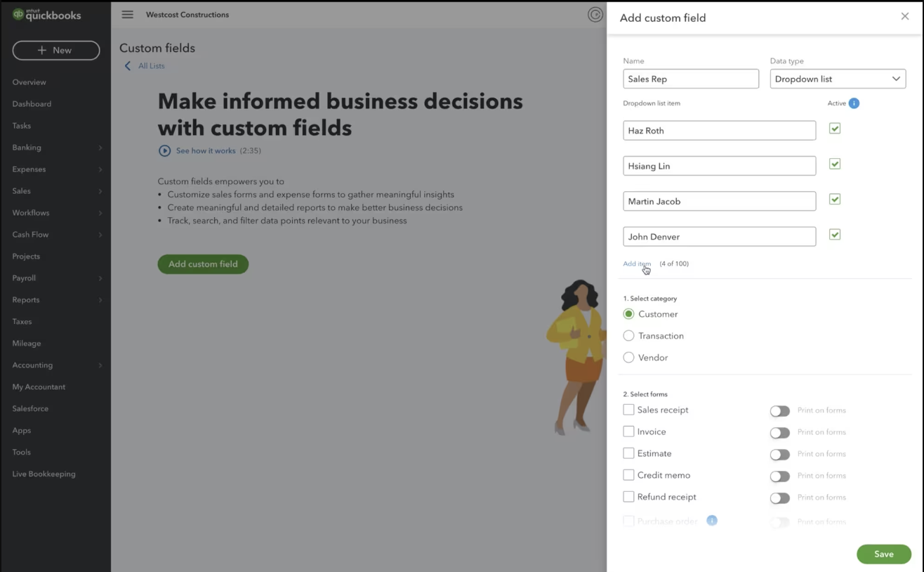The width and height of the screenshot is (924, 572).
Task: Click the circular icon in the top bar
Action: click(x=595, y=15)
